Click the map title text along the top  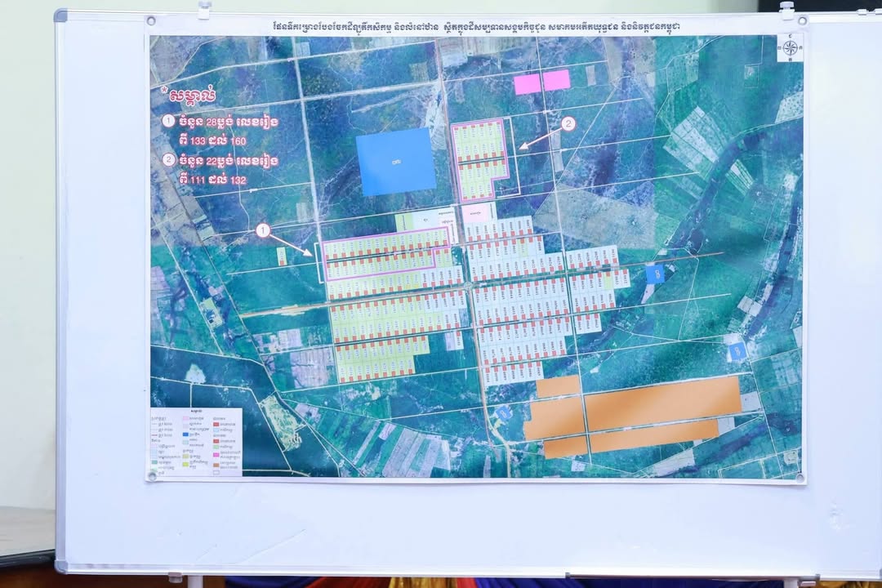click(x=476, y=26)
